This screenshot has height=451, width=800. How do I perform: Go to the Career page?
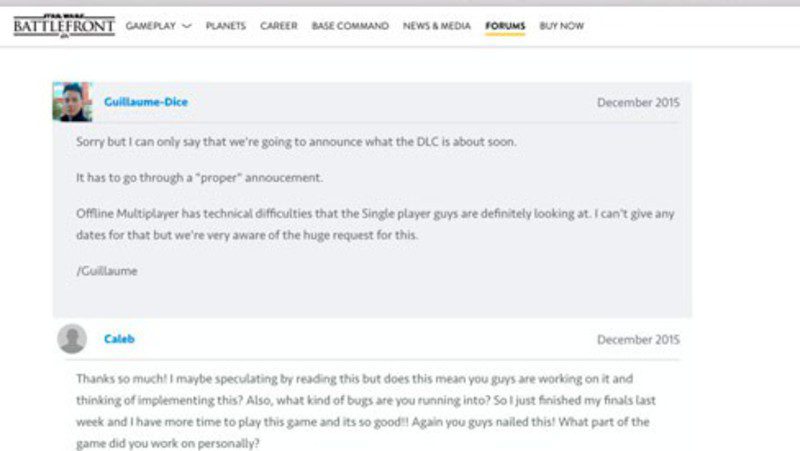coord(279,26)
